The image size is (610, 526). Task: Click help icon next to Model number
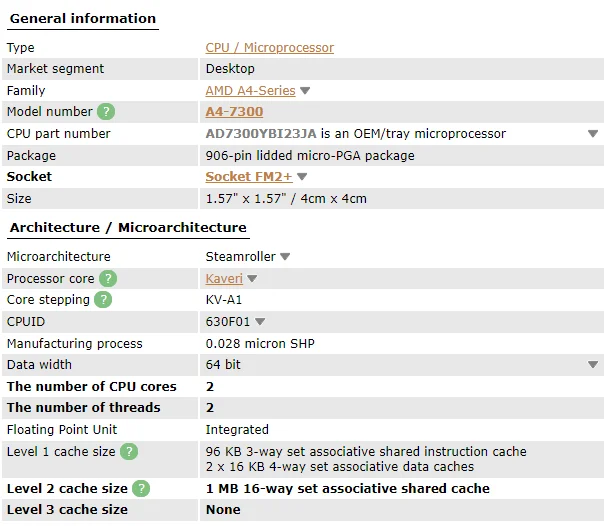[x=106, y=112]
